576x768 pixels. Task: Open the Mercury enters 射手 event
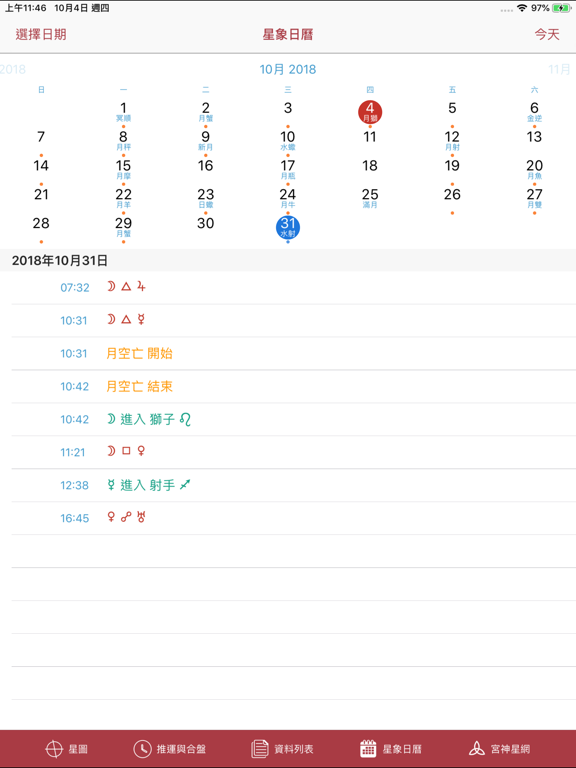point(294,485)
